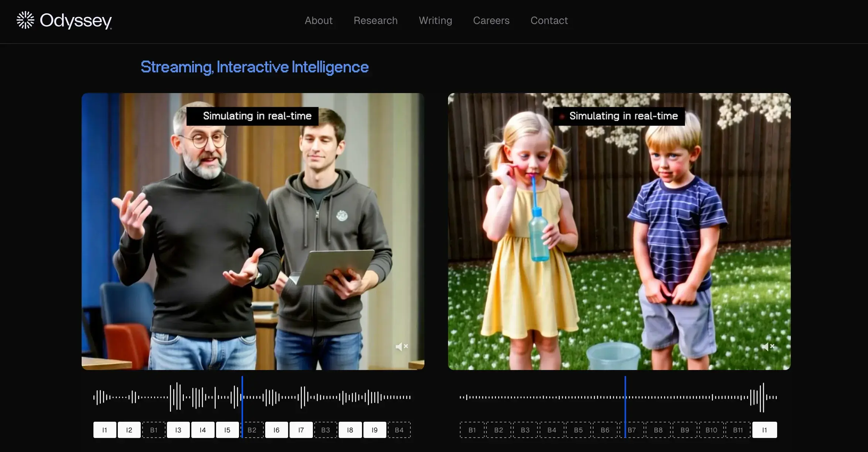
Task: Visit the Careers page
Action: click(491, 21)
